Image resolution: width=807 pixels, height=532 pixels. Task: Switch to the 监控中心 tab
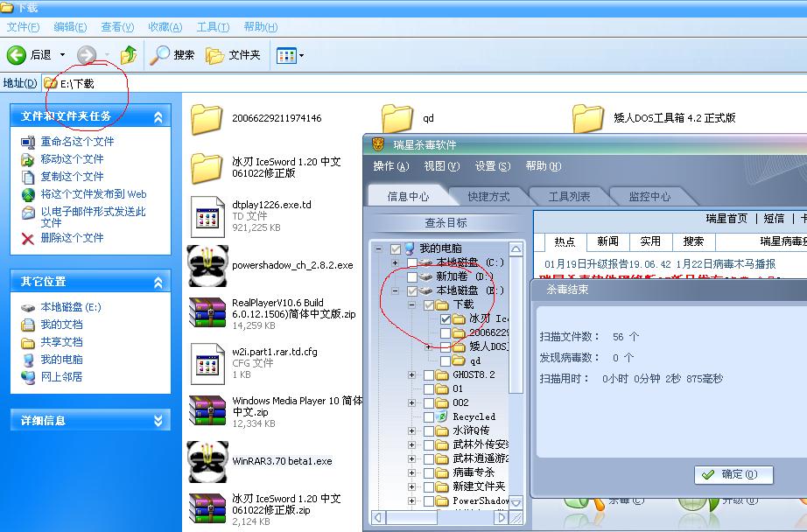point(649,197)
